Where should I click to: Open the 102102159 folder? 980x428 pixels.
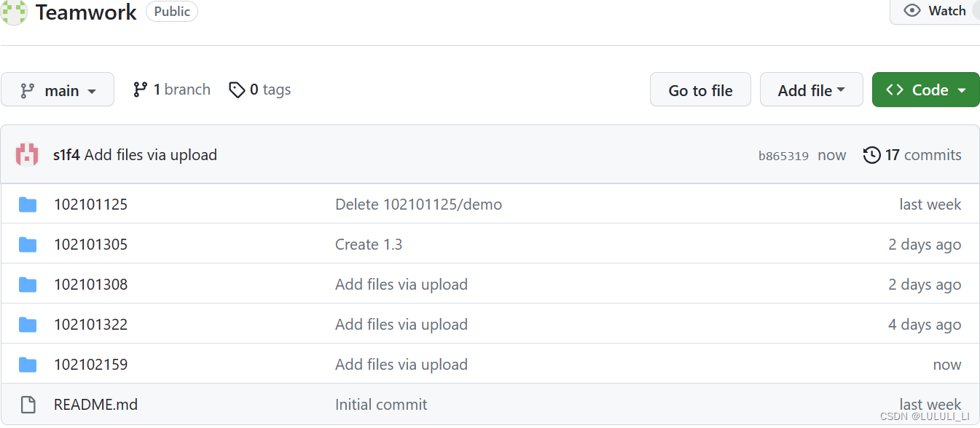pyautogui.click(x=90, y=365)
